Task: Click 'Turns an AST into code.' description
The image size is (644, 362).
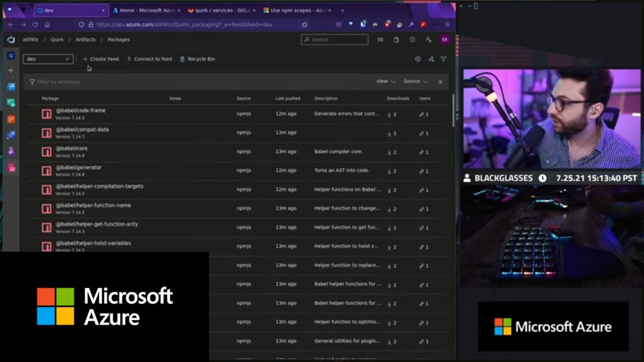Action: coord(342,170)
